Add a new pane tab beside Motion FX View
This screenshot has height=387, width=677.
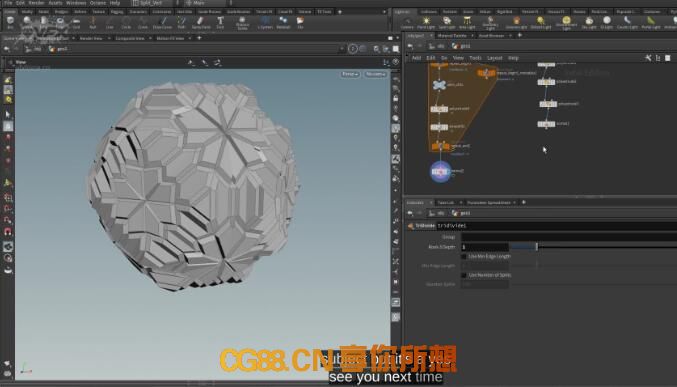click(199, 38)
